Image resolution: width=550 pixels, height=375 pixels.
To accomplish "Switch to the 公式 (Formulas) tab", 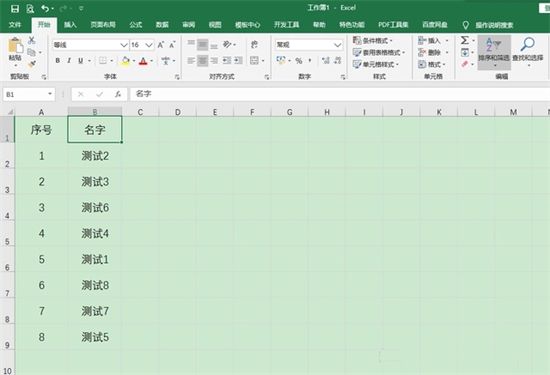I will 135,25.
